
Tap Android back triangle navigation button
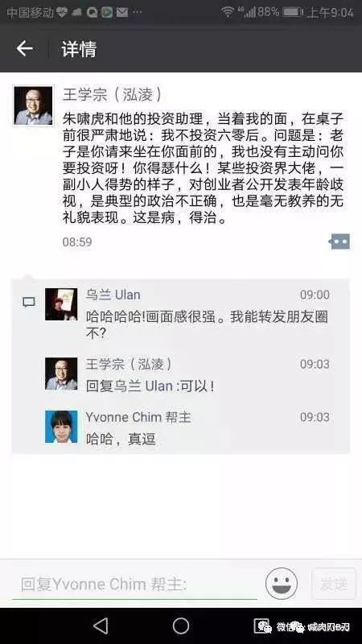(101, 626)
